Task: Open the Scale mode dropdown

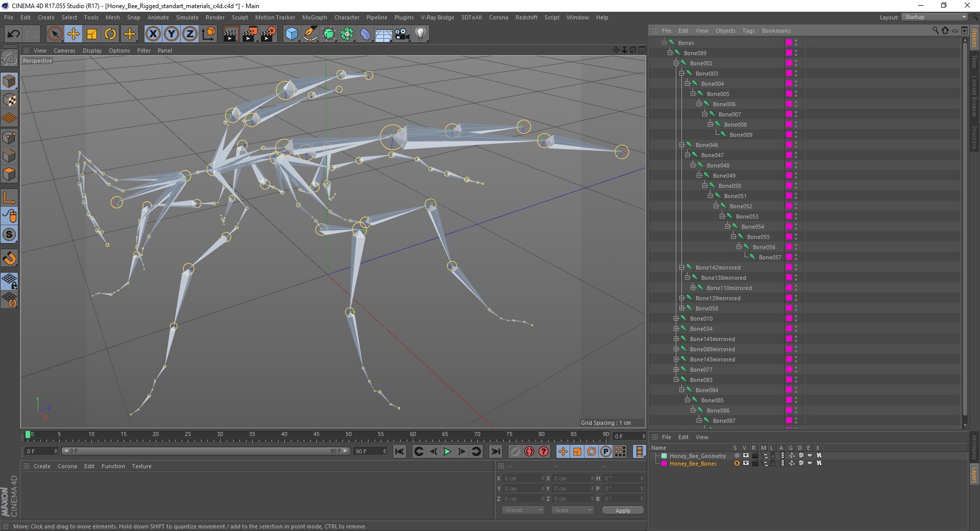Action: coord(572,510)
